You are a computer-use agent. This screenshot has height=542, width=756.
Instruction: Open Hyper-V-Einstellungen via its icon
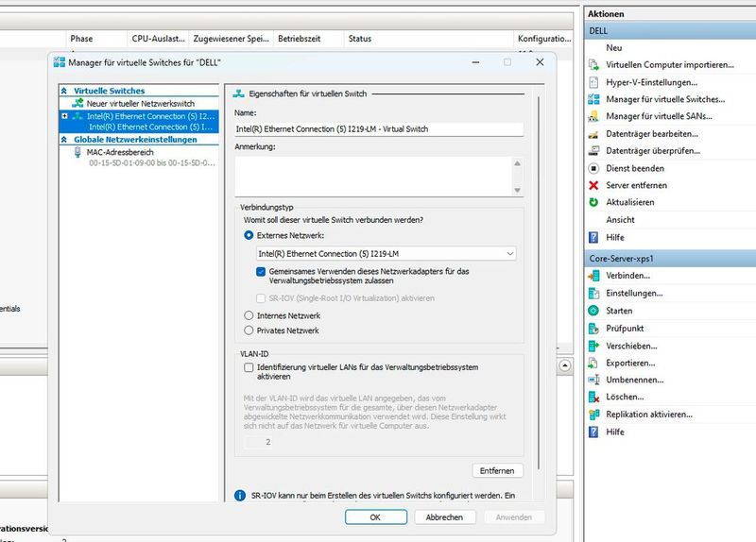pyautogui.click(x=593, y=82)
